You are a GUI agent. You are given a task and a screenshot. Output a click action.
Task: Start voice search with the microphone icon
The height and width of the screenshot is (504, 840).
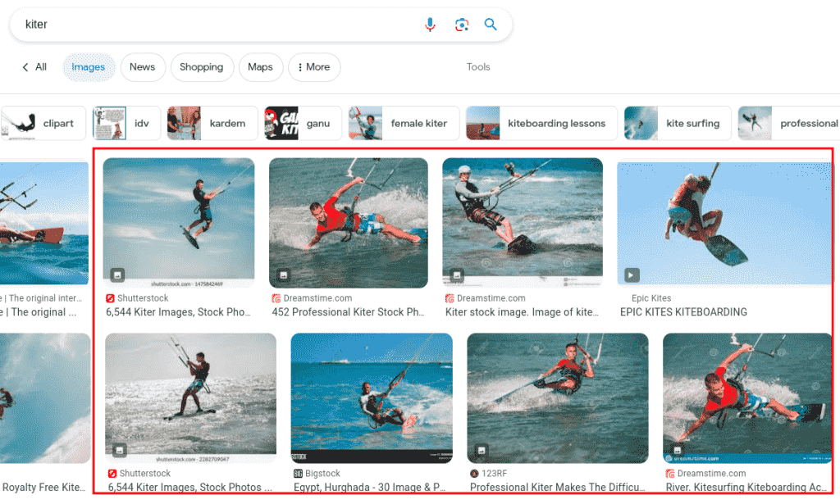(x=430, y=25)
